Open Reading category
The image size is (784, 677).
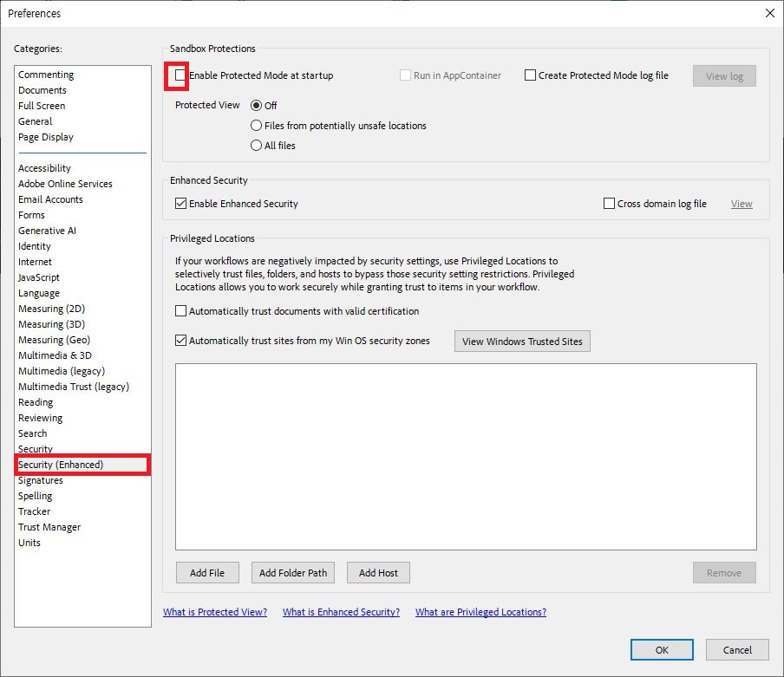click(36, 402)
